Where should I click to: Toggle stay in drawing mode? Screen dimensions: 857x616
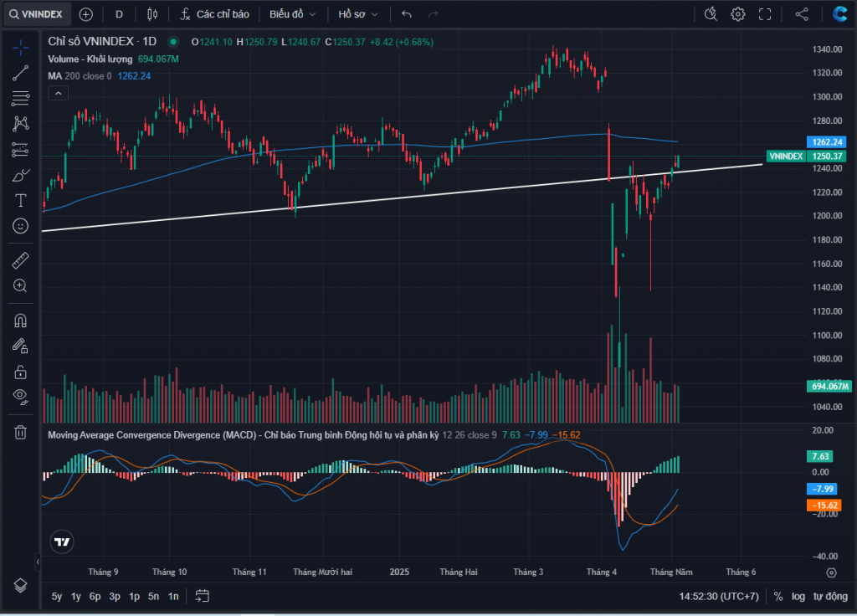click(20, 346)
